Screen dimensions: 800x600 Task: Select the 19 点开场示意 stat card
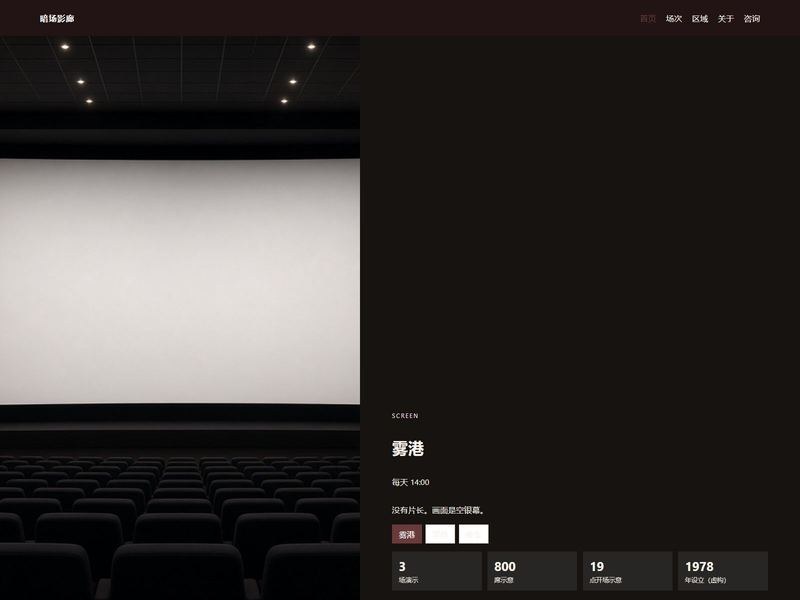pyautogui.click(x=628, y=571)
